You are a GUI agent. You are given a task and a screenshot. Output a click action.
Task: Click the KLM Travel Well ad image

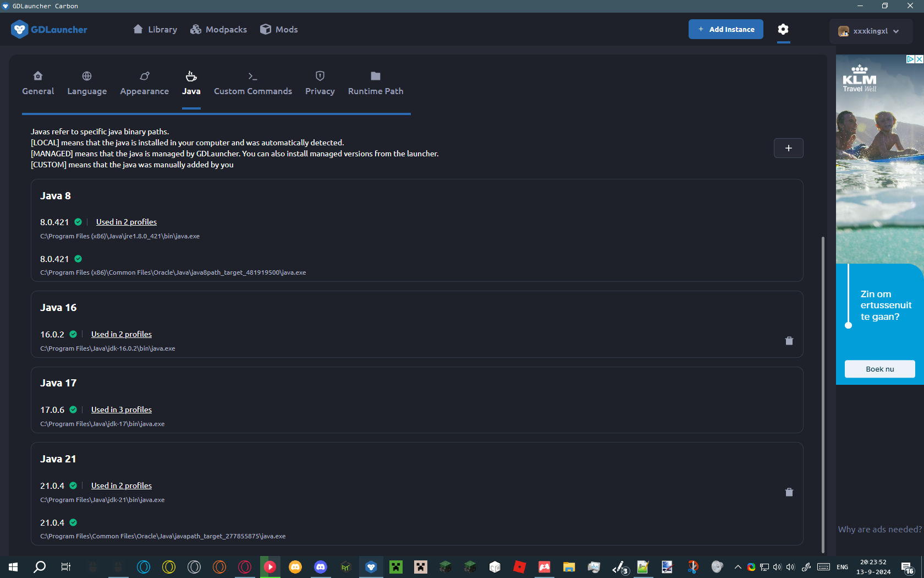click(x=880, y=160)
